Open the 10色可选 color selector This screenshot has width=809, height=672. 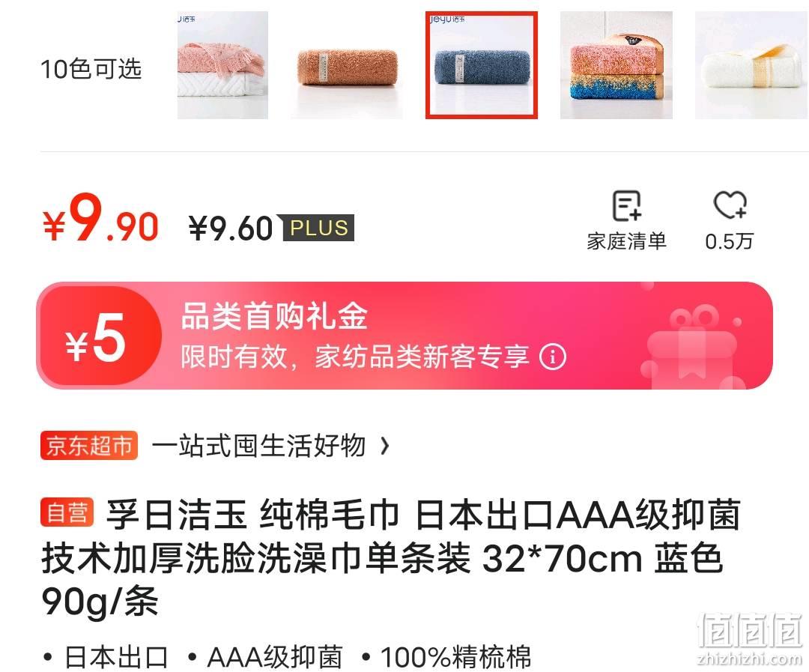pos(91,69)
